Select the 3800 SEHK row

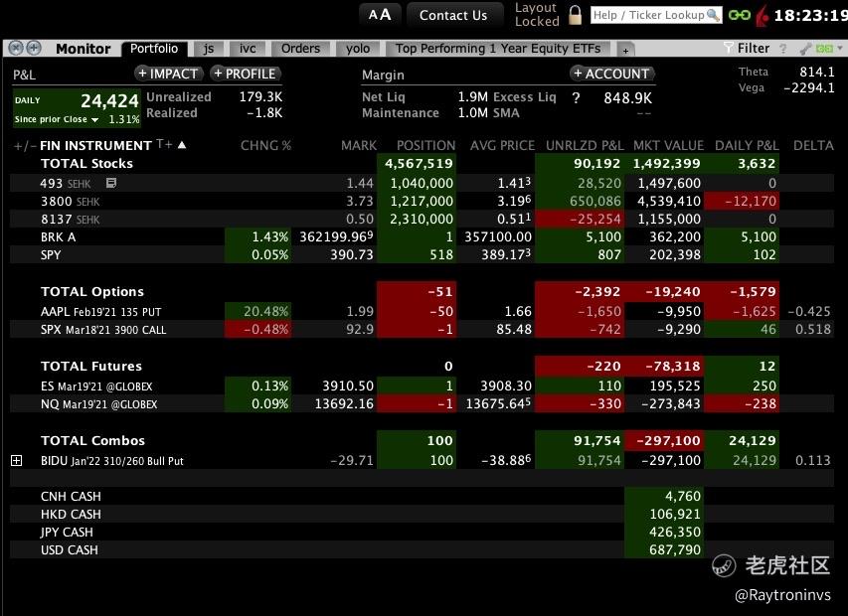click(422, 201)
